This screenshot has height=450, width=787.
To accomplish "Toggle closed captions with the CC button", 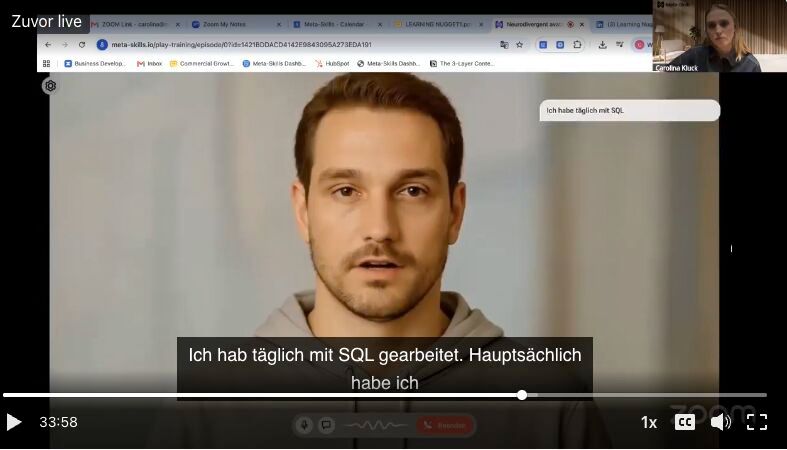I will click(685, 422).
